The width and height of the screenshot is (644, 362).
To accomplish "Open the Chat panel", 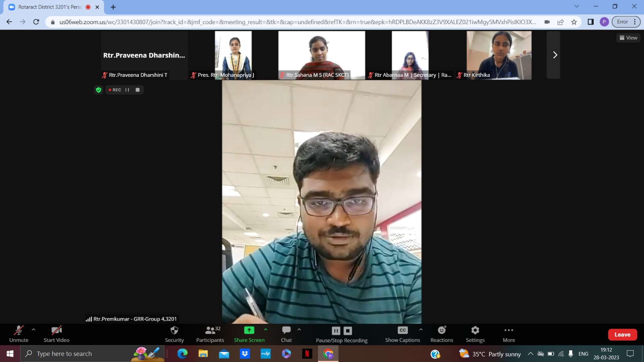I will click(x=286, y=331).
